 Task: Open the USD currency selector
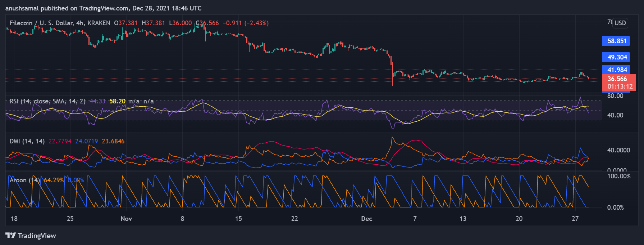click(620, 23)
